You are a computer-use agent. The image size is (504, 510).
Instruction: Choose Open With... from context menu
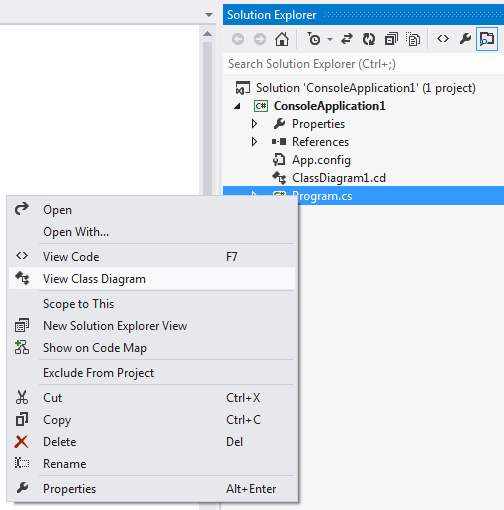pyautogui.click(x=152, y=232)
